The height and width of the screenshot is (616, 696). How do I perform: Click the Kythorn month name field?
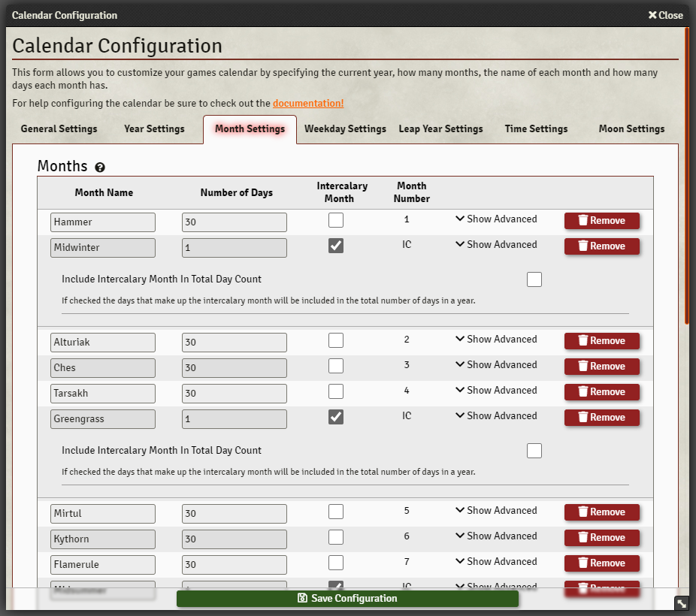pos(103,539)
